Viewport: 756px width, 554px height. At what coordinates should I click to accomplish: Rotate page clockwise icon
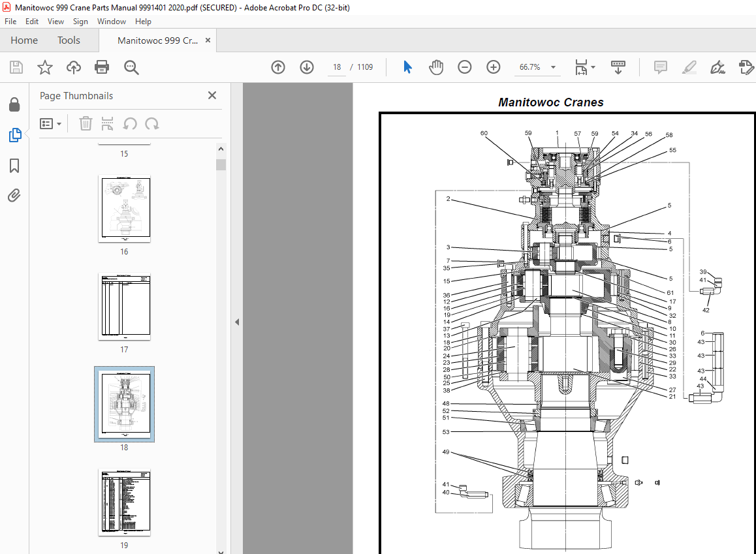pos(152,124)
